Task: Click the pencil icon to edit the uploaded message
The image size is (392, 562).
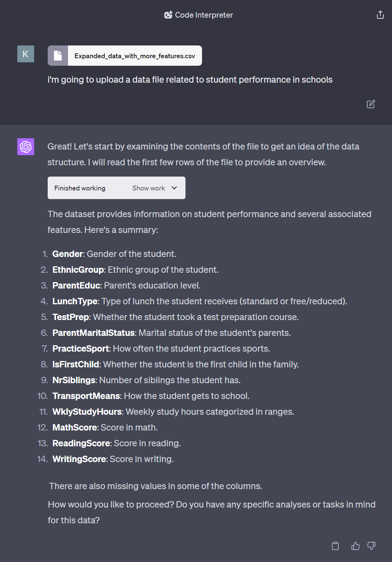Action: (x=371, y=104)
